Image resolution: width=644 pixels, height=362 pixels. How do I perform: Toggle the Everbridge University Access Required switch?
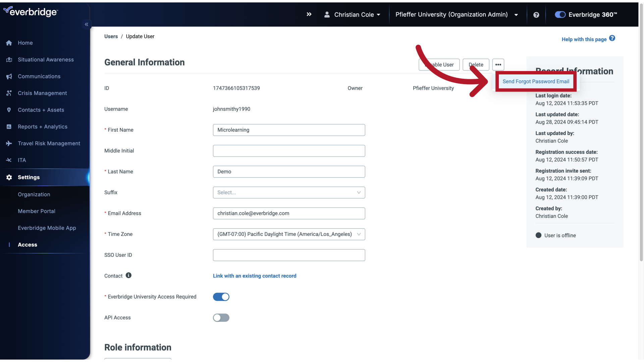221,297
